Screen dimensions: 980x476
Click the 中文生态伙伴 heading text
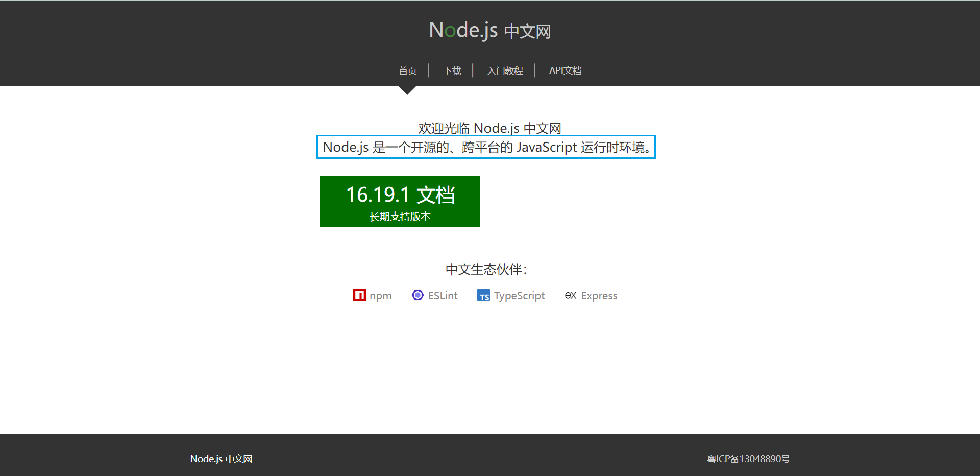tap(486, 269)
